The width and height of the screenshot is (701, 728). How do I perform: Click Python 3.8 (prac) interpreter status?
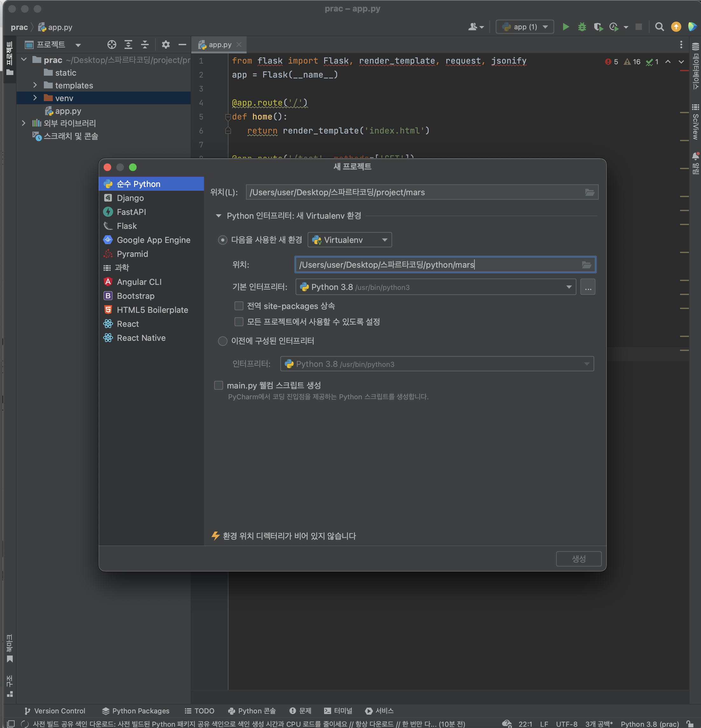[x=650, y=724]
